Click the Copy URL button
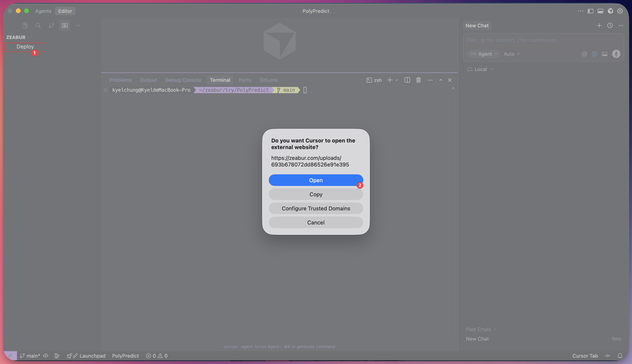Screen dimensions: 632x364 [x=316, y=194]
